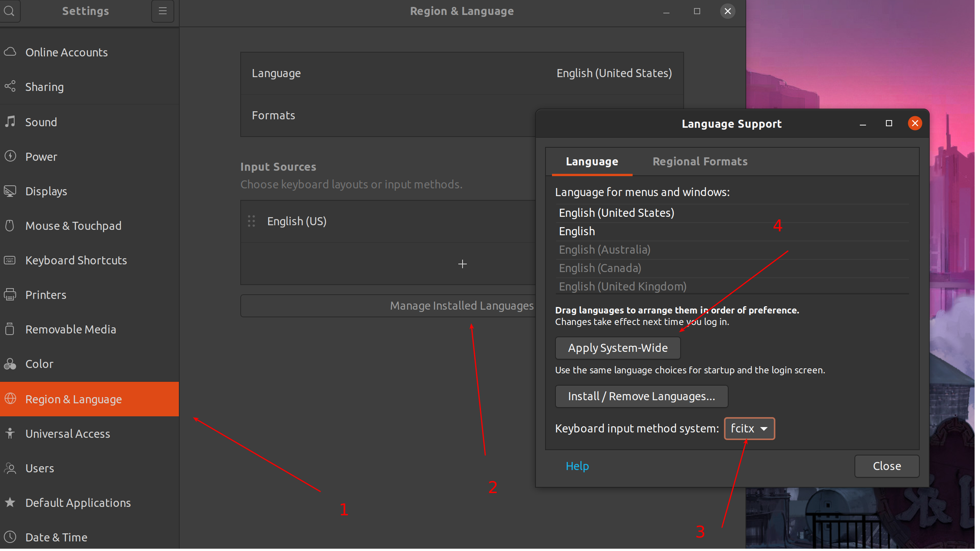This screenshot has width=980, height=551.
Task: Click the Online Accounts cloud icon
Action: tap(10, 52)
